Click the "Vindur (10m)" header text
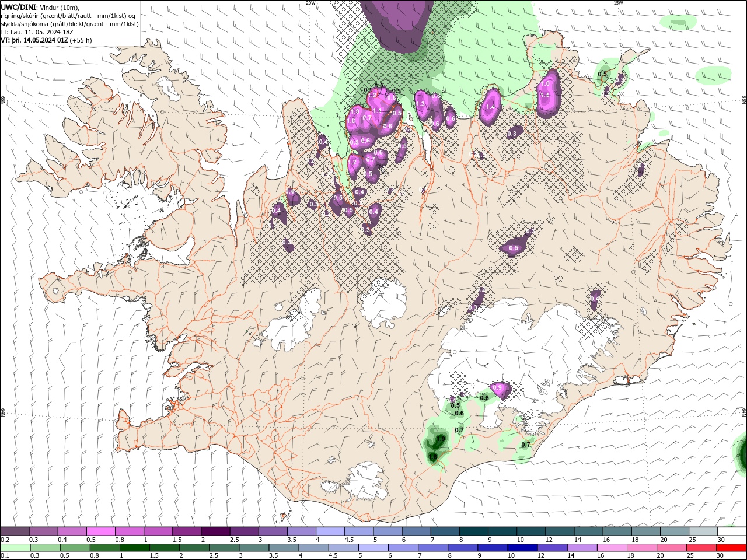This screenshot has height=560, width=747. coord(60,8)
